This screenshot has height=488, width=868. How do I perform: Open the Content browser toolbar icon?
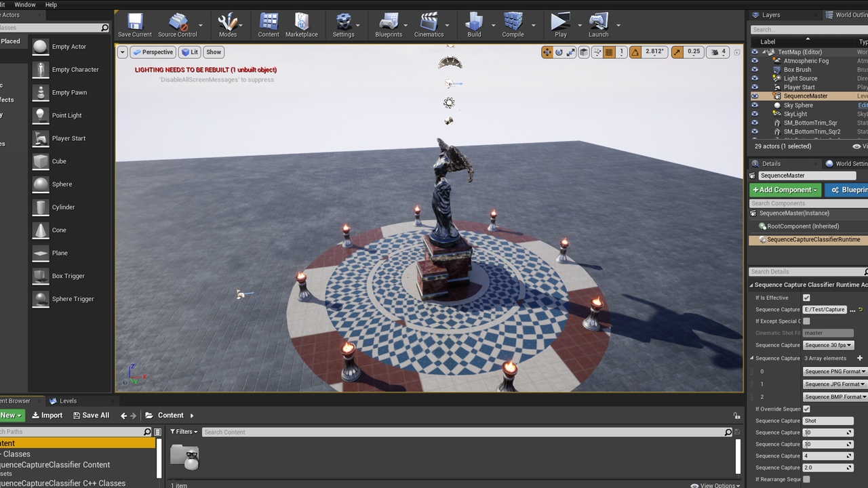coord(269,25)
